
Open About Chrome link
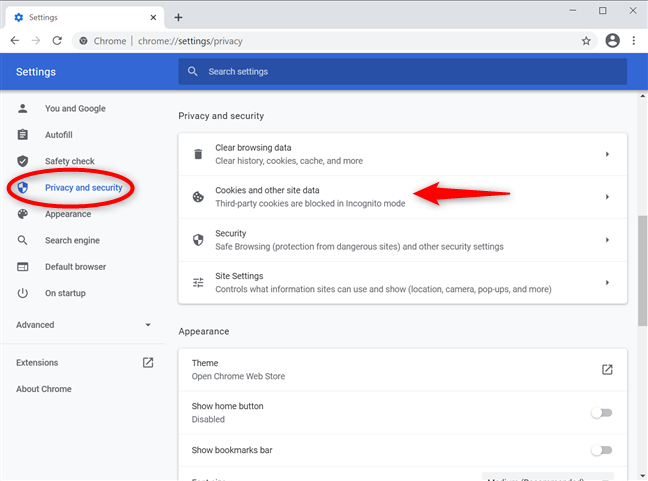pos(43,389)
